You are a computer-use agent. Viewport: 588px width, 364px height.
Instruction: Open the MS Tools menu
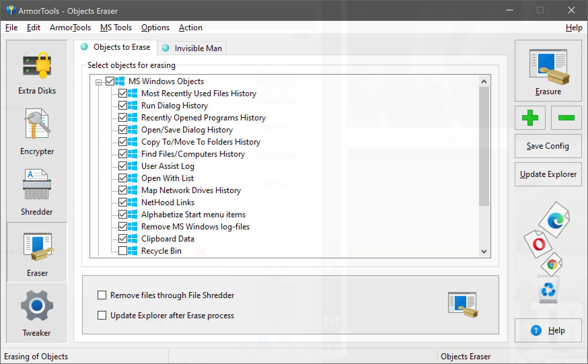[116, 28]
